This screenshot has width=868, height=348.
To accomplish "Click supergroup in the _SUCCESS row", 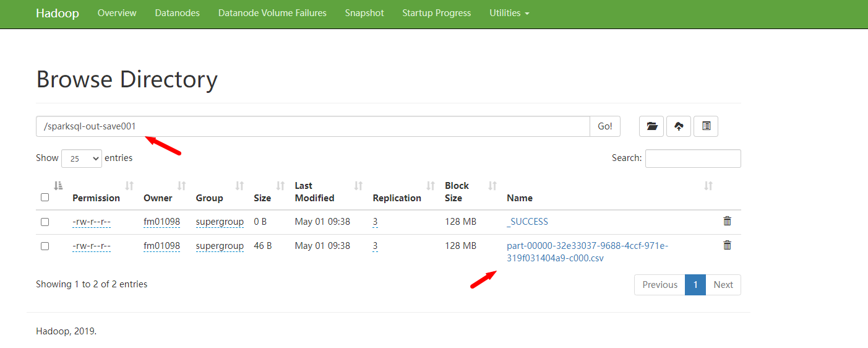I will [x=220, y=222].
